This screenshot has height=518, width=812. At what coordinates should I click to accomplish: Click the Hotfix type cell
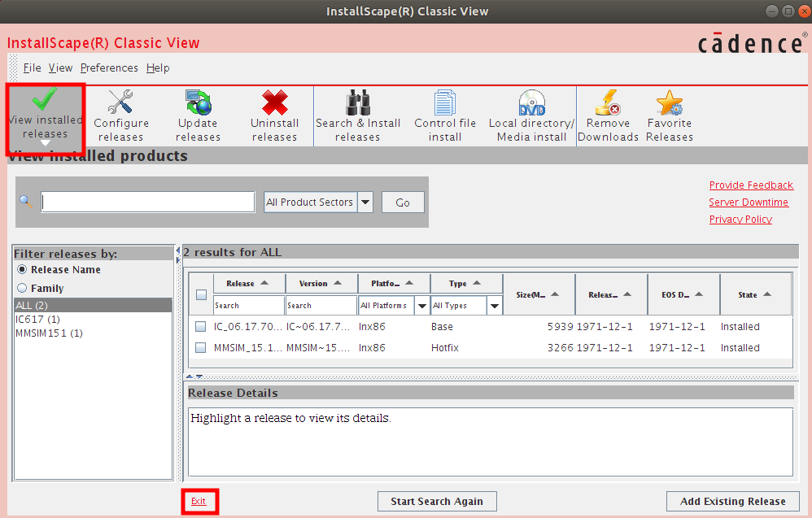point(445,348)
